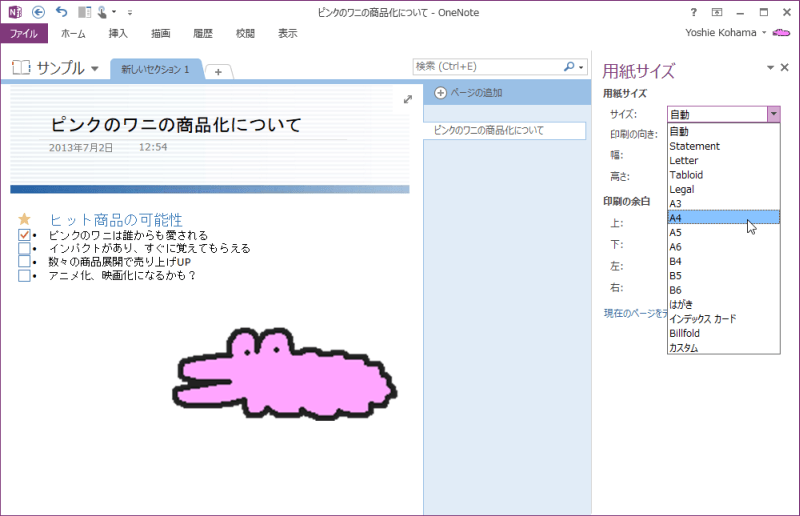Screen dimensions: 800x516
Task: Close the 用紙サイズ task pane
Action: pos(785,67)
